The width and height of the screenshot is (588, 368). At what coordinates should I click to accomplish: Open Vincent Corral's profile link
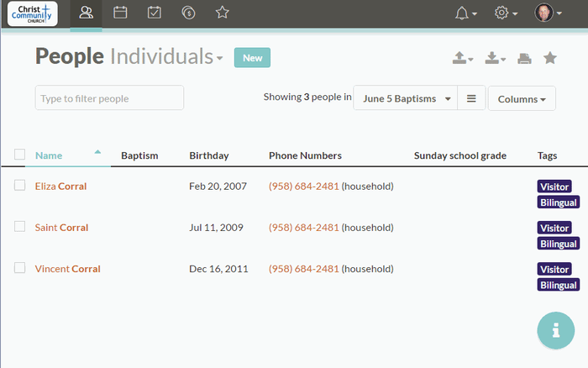[x=67, y=269]
